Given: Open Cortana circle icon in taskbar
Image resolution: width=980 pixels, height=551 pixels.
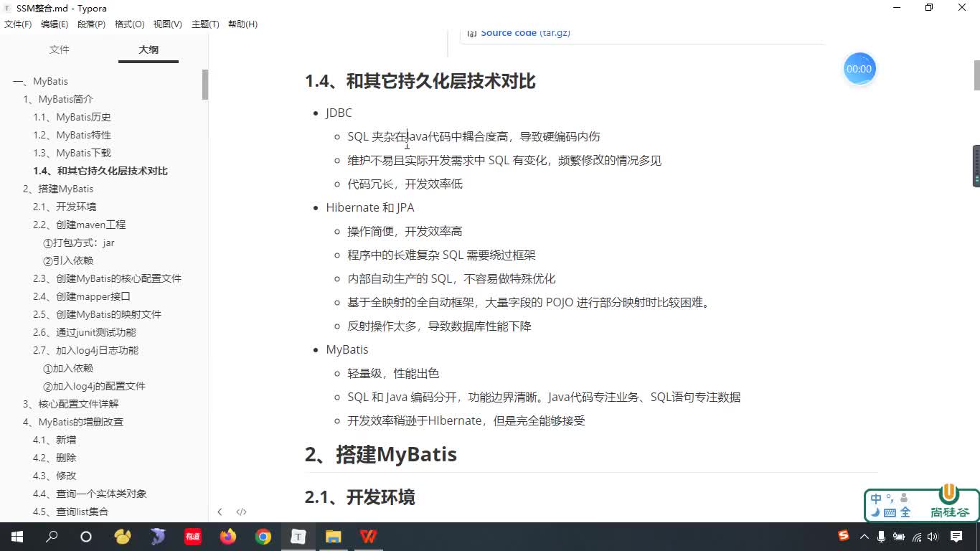Looking at the screenshot, I should (86, 537).
